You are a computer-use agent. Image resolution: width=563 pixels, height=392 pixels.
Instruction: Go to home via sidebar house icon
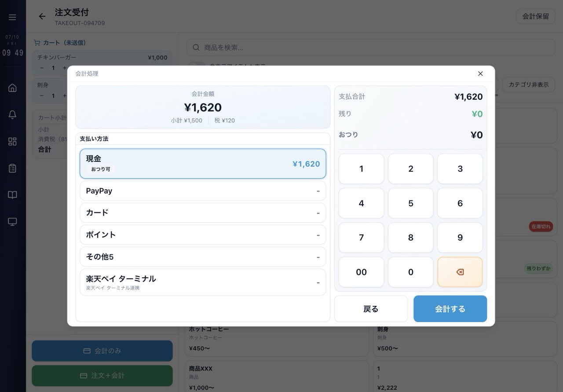click(12, 88)
